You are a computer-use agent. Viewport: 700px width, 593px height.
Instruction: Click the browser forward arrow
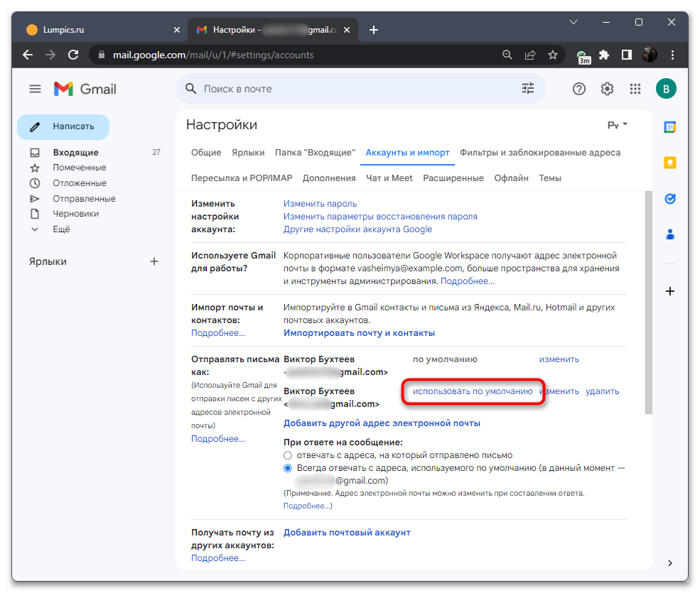[50, 55]
